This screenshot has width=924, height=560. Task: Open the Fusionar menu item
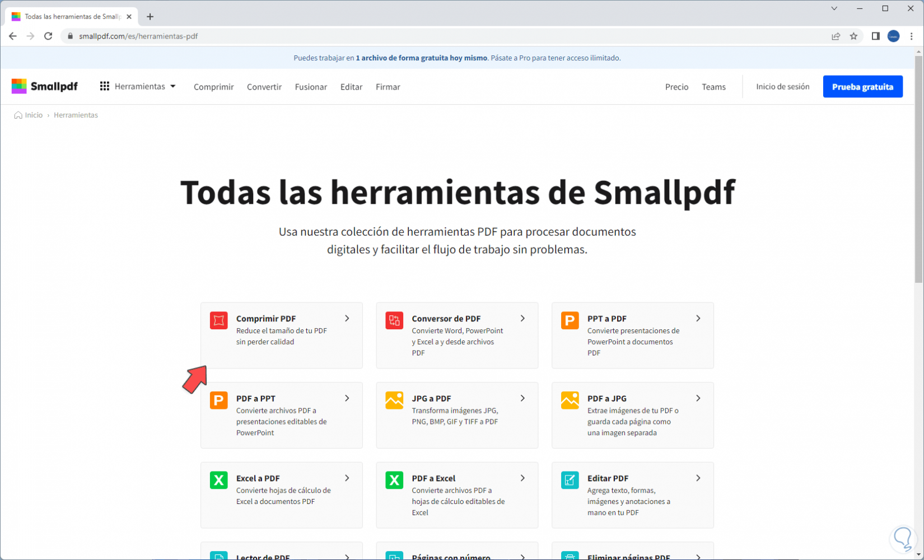pyautogui.click(x=311, y=87)
